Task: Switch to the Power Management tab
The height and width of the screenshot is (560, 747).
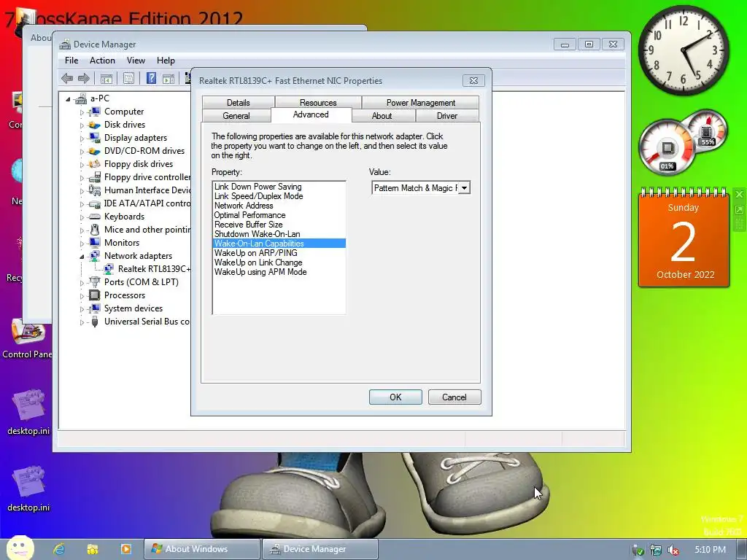Action: pyautogui.click(x=421, y=102)
